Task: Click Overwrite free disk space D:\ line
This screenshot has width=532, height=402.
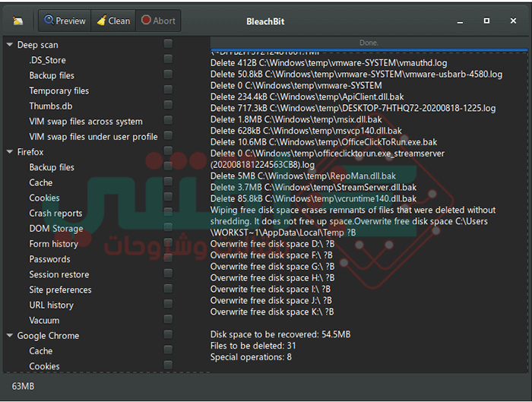Action: (272, 244)
